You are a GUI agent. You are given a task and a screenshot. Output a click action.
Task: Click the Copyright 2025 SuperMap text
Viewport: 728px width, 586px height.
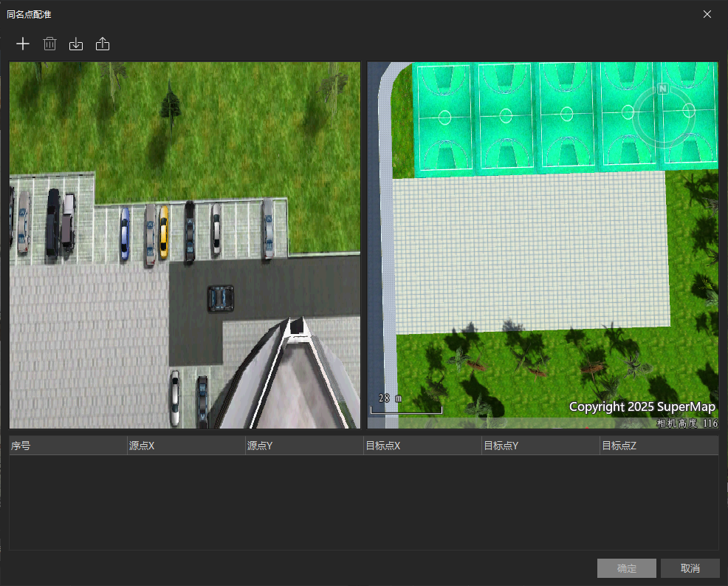[x=642, y=407]
